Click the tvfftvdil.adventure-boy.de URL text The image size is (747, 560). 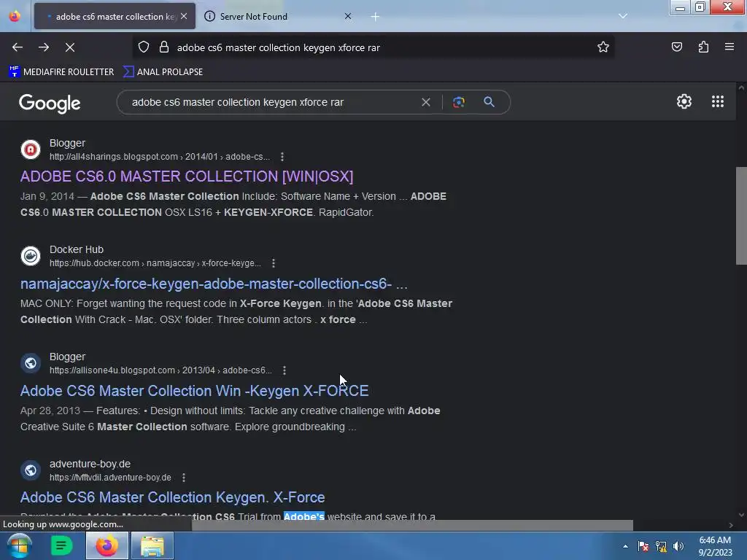tap(111, 477)
